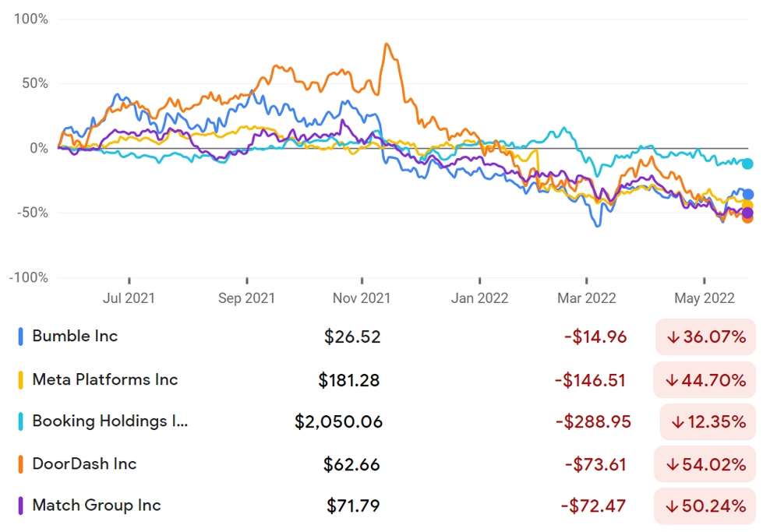Click the down arrow in the 12.35% badge
Viewport: 770px width, 532px height.
677,423
